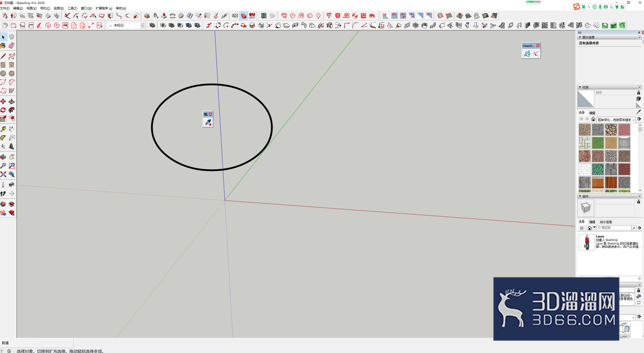Close the 图元信息 panel
644x353 pixels.
pyautogui.click(x=639, y=37)
